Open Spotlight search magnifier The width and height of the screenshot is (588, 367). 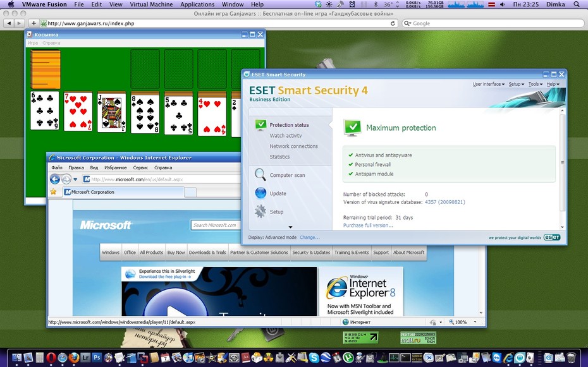(577, 4)
